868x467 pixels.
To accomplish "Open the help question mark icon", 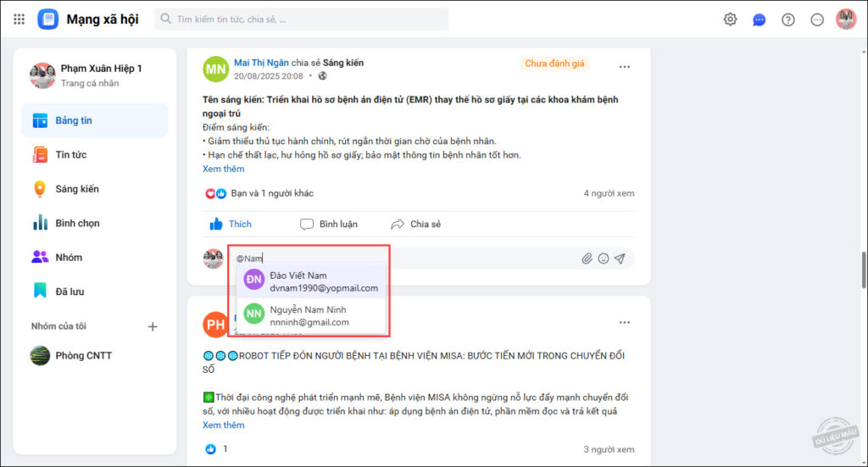I will (787, 20).
